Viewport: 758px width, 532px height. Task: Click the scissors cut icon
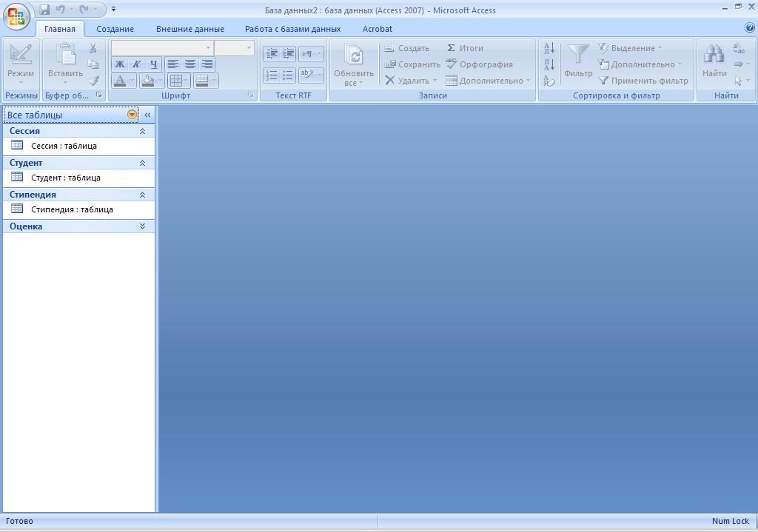(93, 48)
